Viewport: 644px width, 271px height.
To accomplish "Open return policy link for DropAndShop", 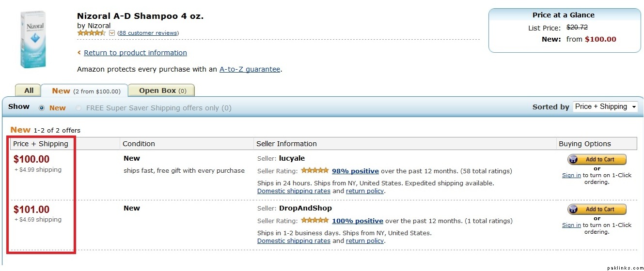I will pos(365,241).
